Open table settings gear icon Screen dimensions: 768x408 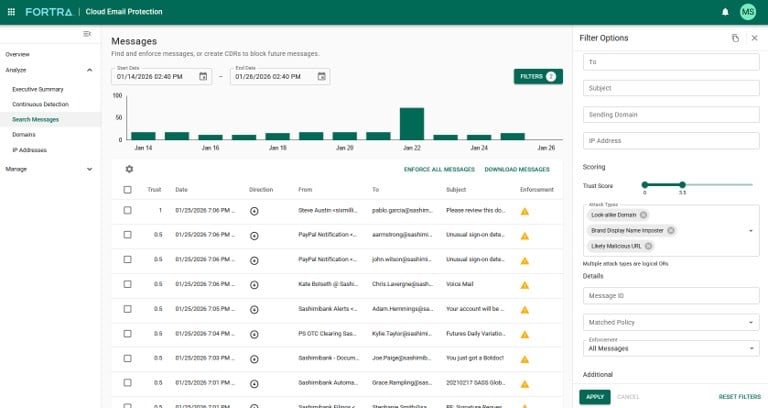click(128, 169)
